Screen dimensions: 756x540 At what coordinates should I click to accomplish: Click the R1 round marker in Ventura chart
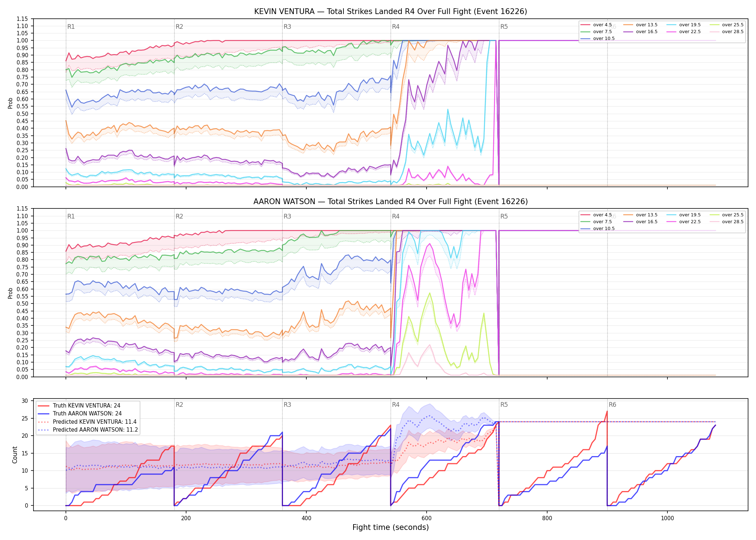click(x=71, y=27)
